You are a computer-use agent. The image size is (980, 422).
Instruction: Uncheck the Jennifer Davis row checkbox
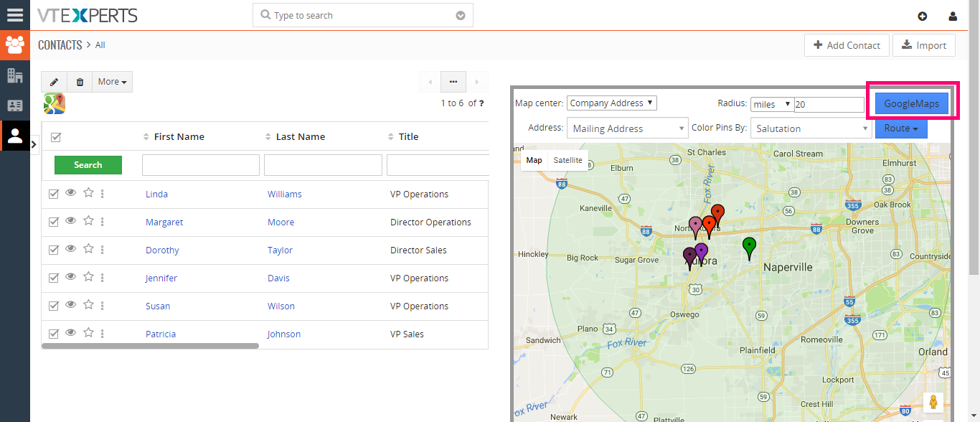pyautogui.click(x=54, y=278)
